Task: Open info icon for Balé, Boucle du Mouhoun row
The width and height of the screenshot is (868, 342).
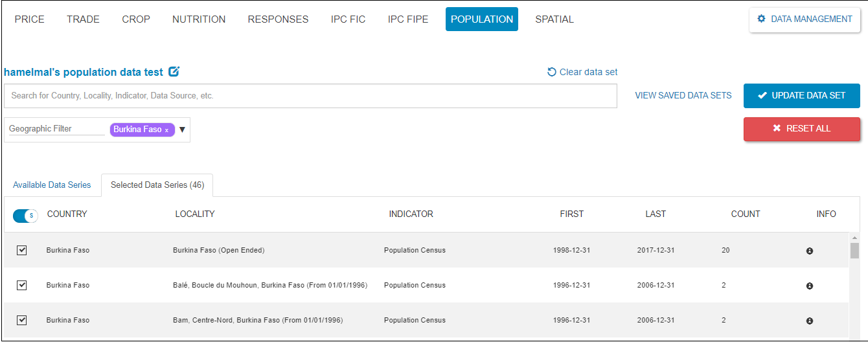Action: coord(809,286)
